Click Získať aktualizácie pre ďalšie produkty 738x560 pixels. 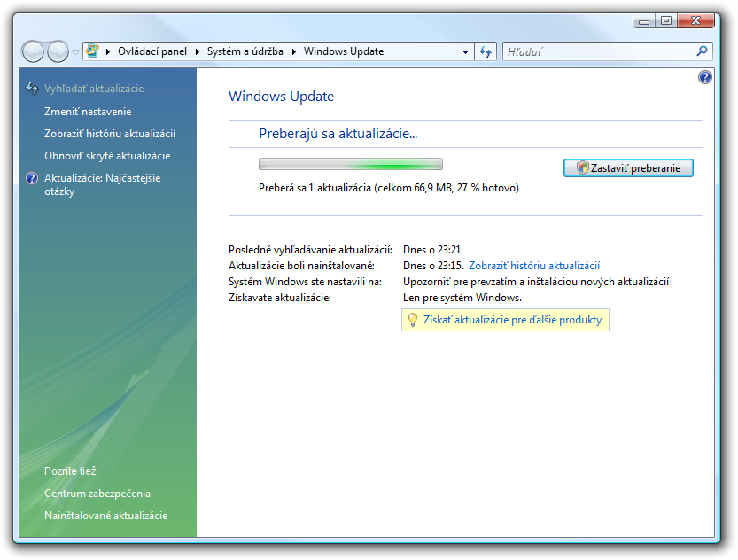click(513, 320)
